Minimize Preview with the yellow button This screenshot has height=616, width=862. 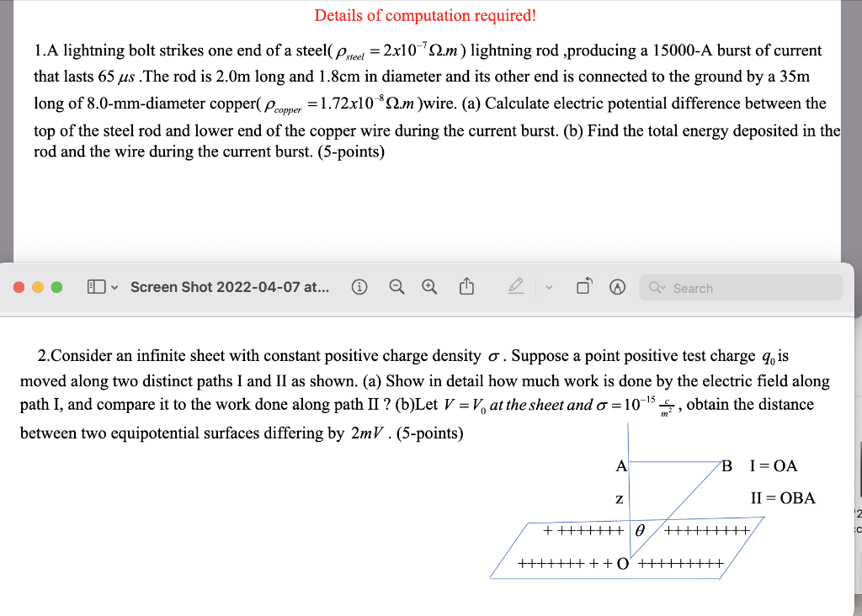pos(37,286)
